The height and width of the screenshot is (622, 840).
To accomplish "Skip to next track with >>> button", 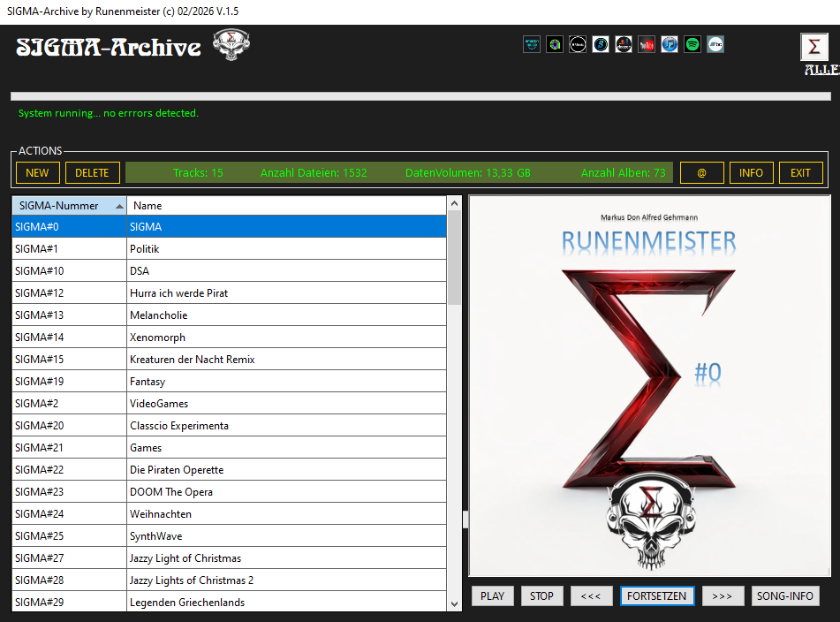I will coord(723,596).
